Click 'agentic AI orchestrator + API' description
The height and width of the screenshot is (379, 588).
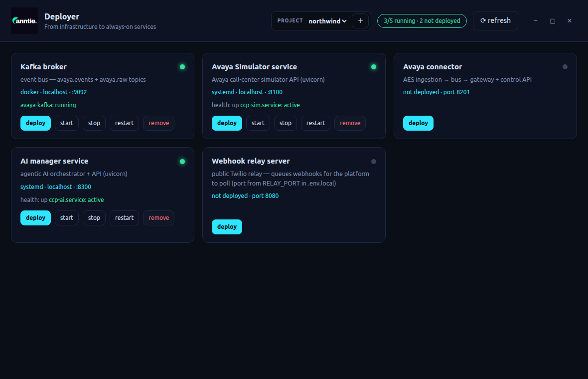74,174
